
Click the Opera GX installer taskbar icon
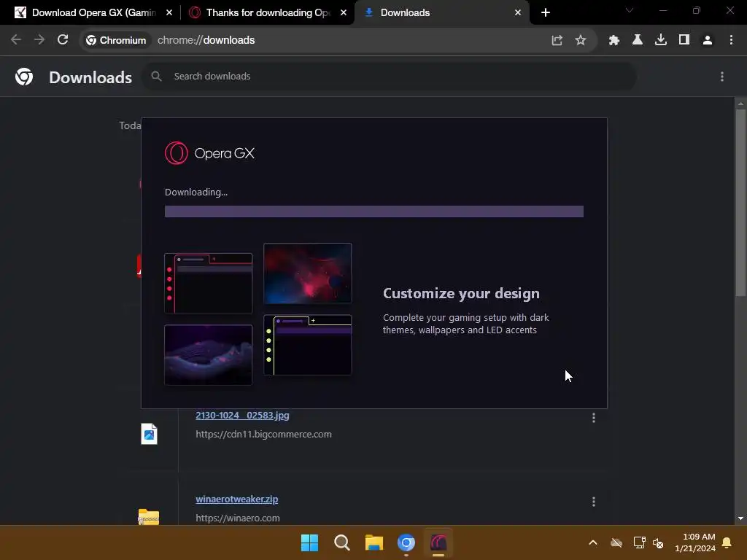[438, 542]
